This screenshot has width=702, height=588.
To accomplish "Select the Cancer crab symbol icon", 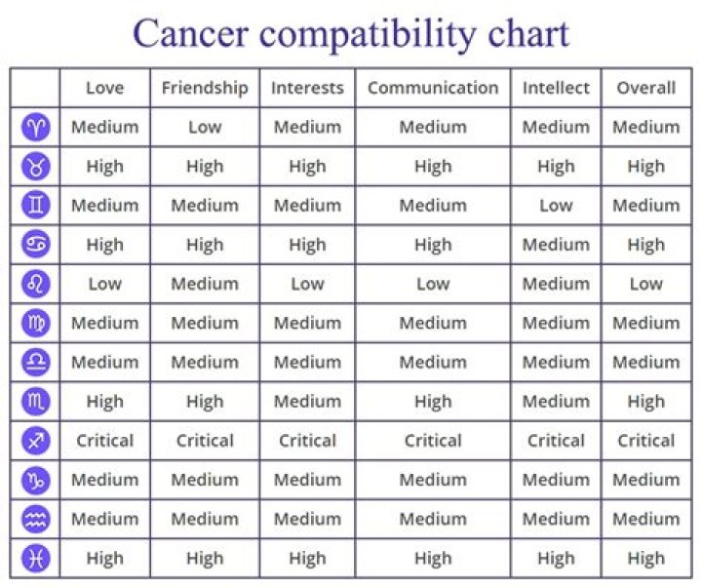I will pos(35,245).
